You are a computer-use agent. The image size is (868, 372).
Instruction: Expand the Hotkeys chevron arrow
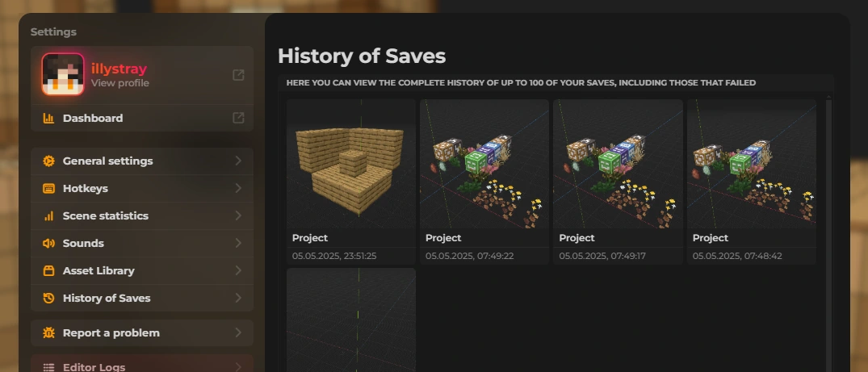click(238, 188)
